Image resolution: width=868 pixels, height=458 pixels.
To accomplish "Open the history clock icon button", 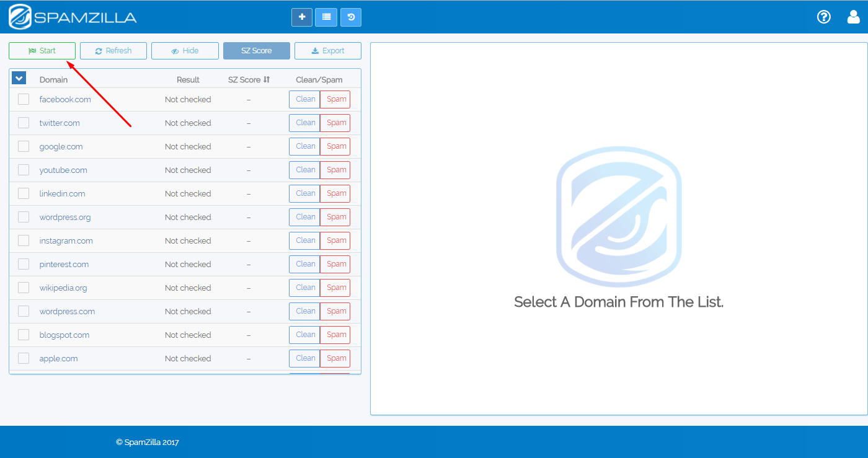I will (351, 17).
